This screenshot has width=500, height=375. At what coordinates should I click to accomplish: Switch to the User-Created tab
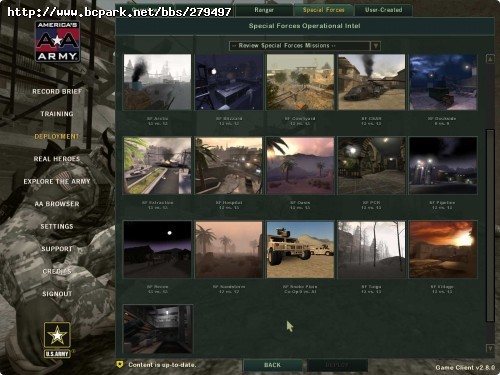click(x=383, y=10)
